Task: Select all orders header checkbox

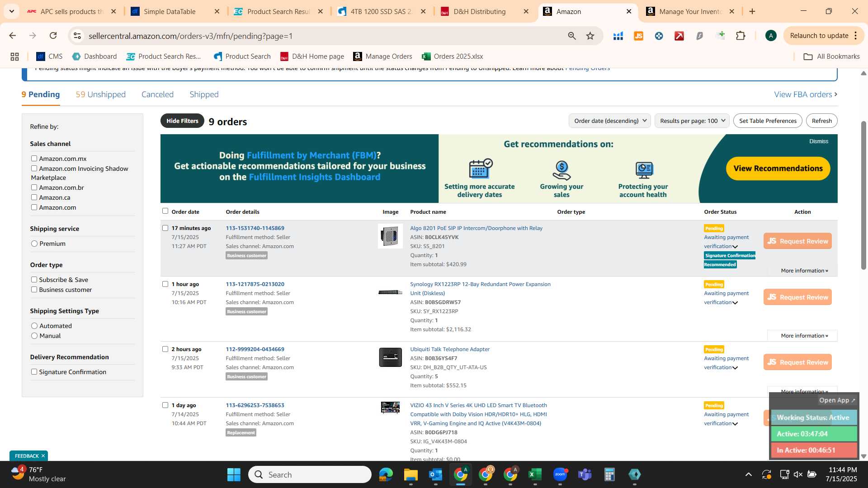Action: (165, 211)
